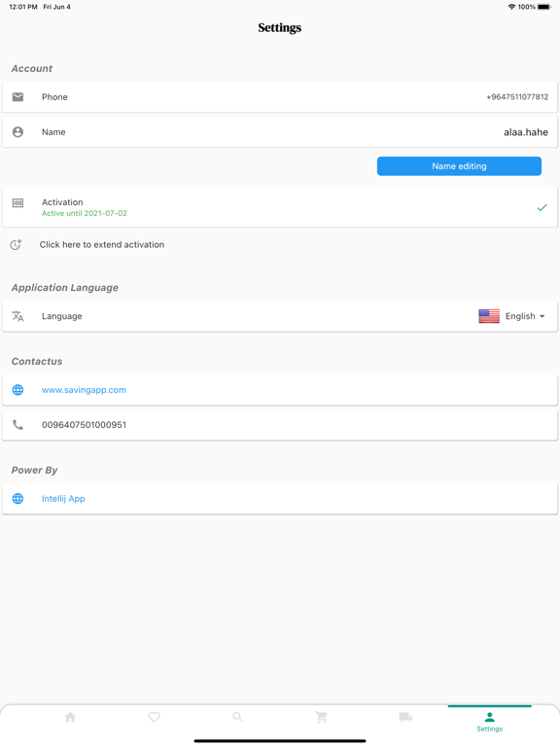Viewport: 560px width, 747px height.
Task: Open the Favorites heart tab
Action: (154, 717)
